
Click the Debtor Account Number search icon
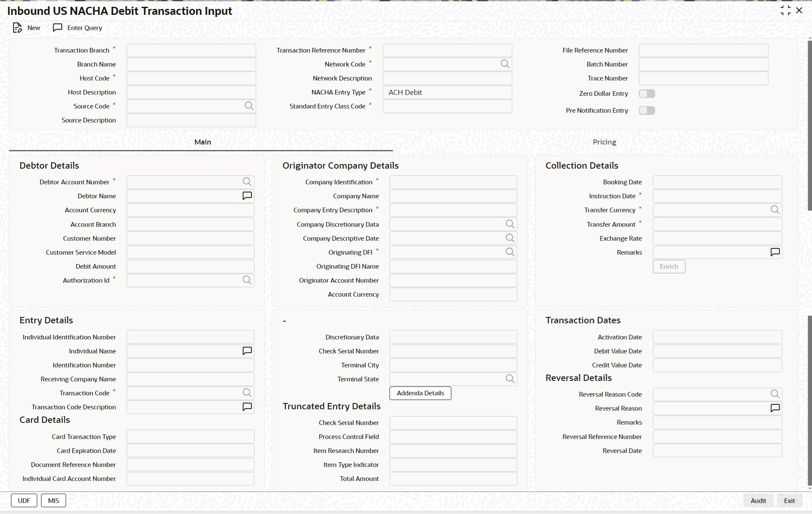247,182
